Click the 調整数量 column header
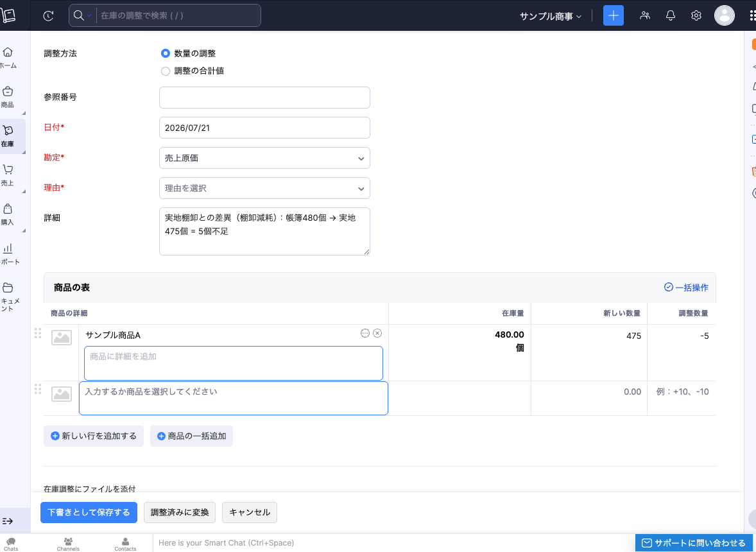 click(693, 313)
